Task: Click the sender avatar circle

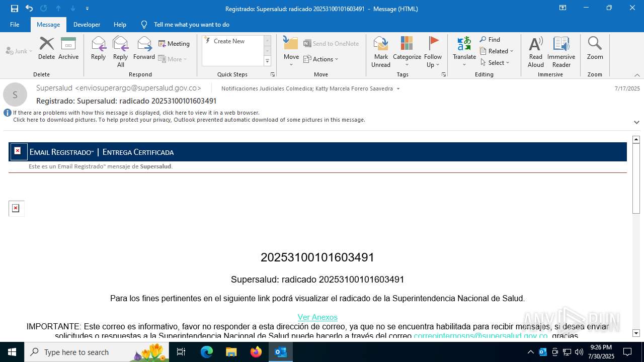Action: (x=15, y=95)
